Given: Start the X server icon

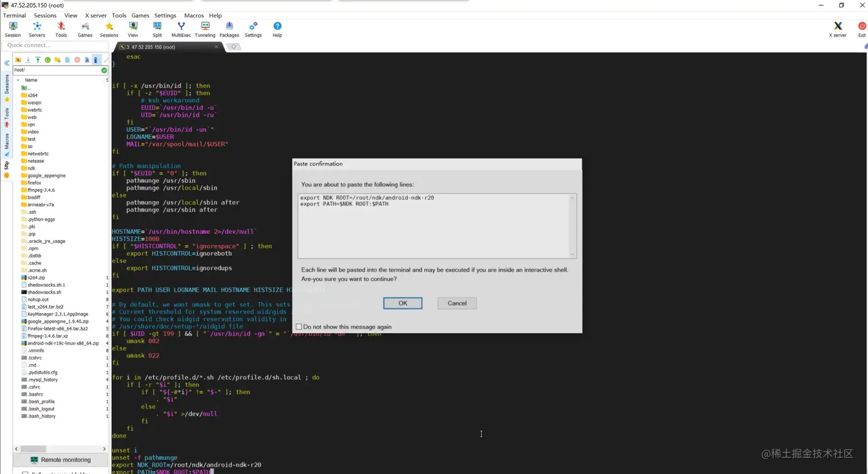Looking at the screenshot, I should tap(838, 29).
